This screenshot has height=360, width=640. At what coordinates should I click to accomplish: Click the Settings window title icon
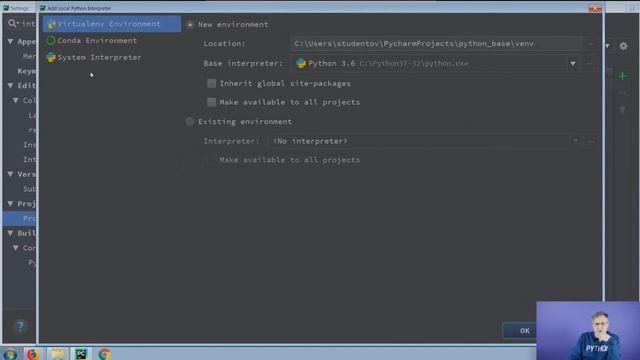6,8
